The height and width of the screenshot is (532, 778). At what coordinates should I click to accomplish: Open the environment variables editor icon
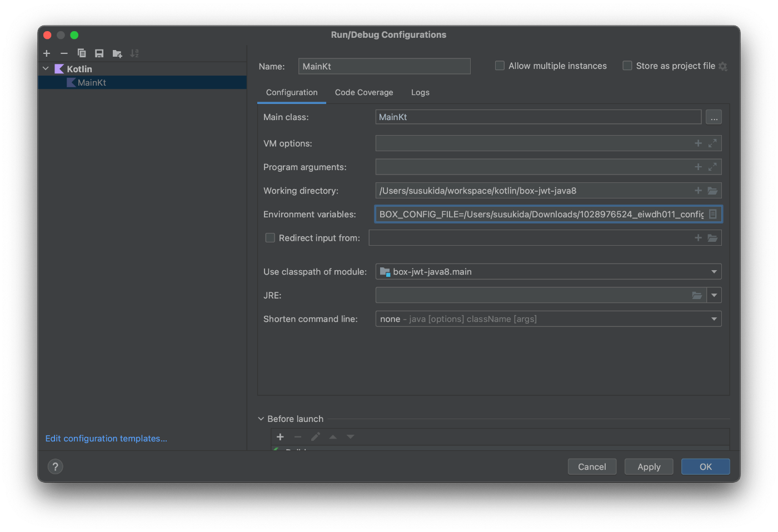[713, 214]
